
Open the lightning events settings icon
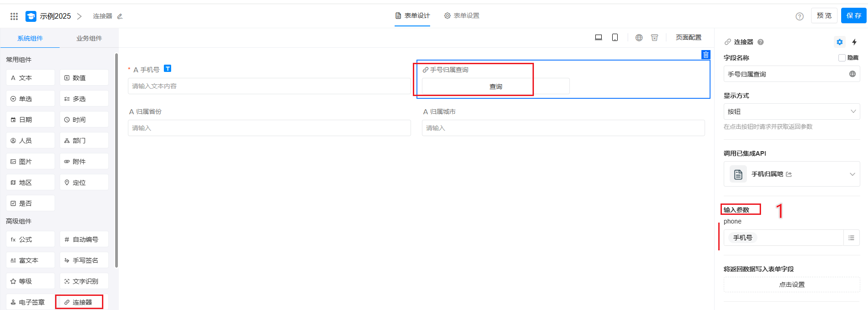(854, 42)
